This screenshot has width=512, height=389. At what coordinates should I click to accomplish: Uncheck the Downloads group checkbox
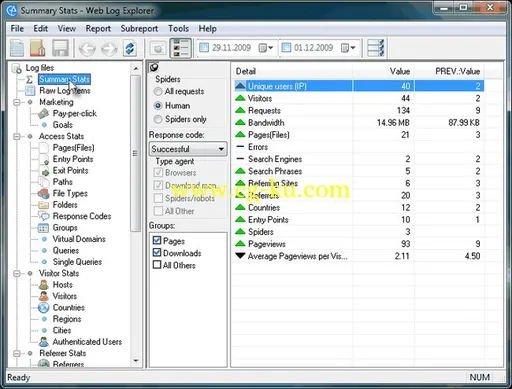(157, 253)
